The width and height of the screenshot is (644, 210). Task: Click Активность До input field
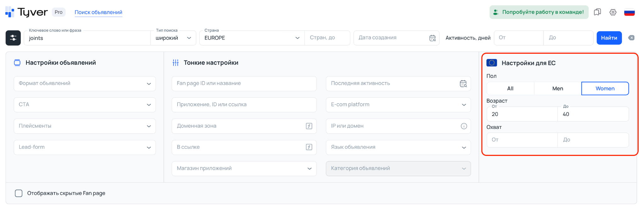point(568,38)
